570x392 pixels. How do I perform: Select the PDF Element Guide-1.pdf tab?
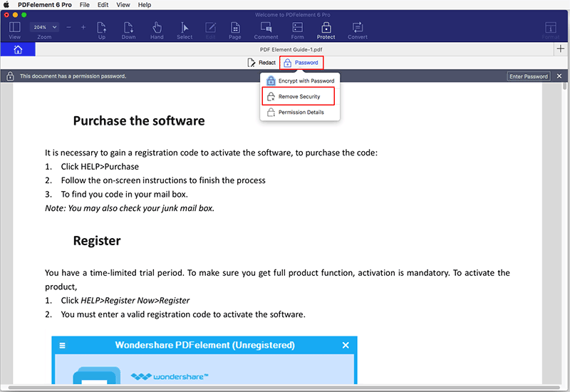tap(291, 49)
